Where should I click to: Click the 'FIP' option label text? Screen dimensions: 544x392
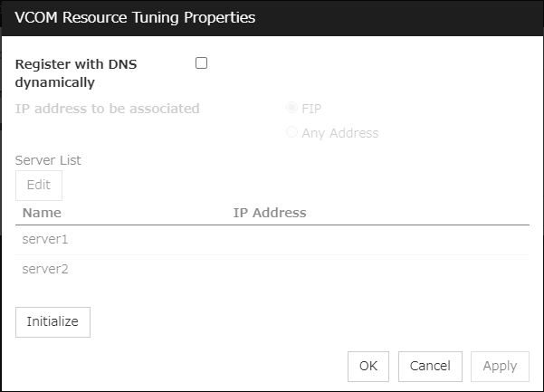[311, 109]
